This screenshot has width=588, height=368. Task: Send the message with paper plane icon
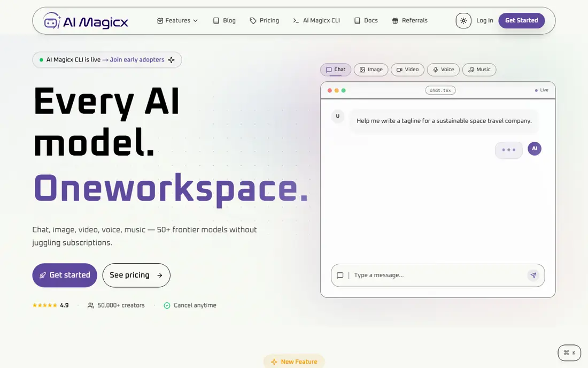click(533, 275)
